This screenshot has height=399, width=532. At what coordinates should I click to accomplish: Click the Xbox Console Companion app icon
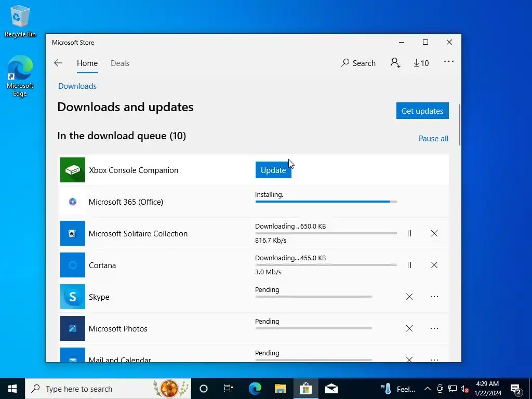73,170
